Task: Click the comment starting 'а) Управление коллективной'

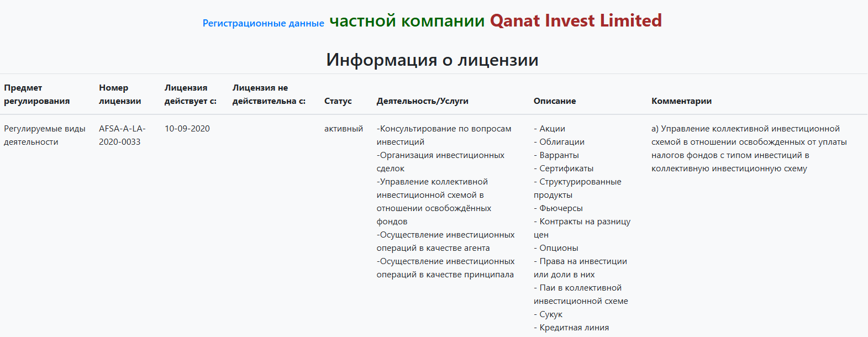Action: 749,149
